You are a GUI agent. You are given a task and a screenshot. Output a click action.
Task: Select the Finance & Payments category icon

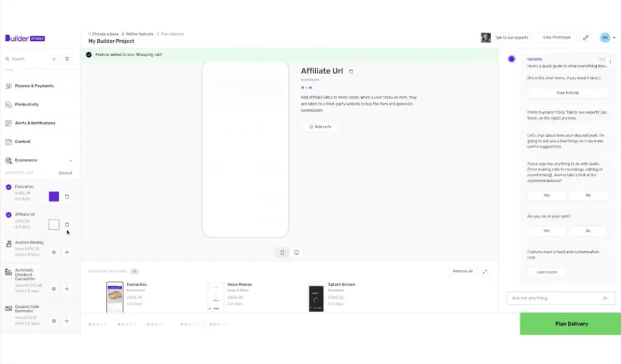[8, 86]
